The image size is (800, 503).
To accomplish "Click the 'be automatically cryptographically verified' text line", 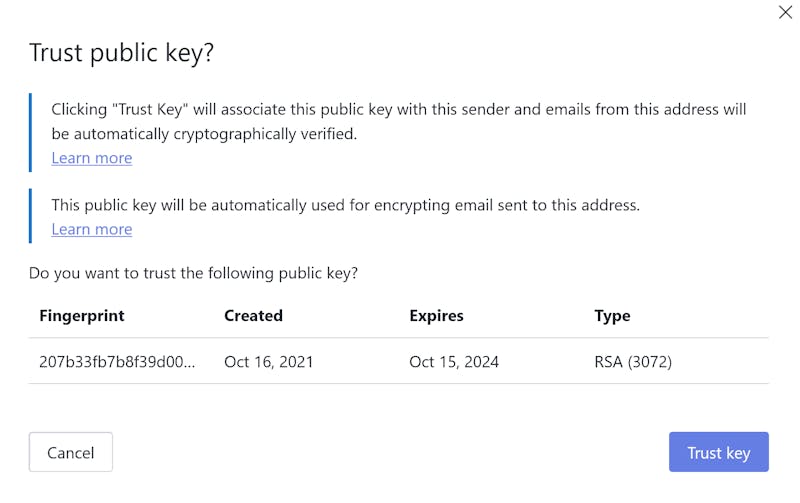I will pyautogui.click(x=204, y=134).
